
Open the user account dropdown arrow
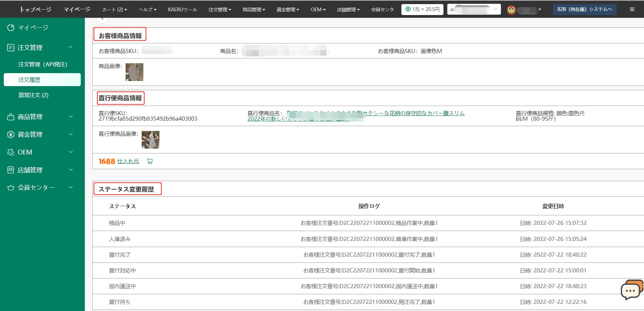pyautogui.click(x=540, y=9)
